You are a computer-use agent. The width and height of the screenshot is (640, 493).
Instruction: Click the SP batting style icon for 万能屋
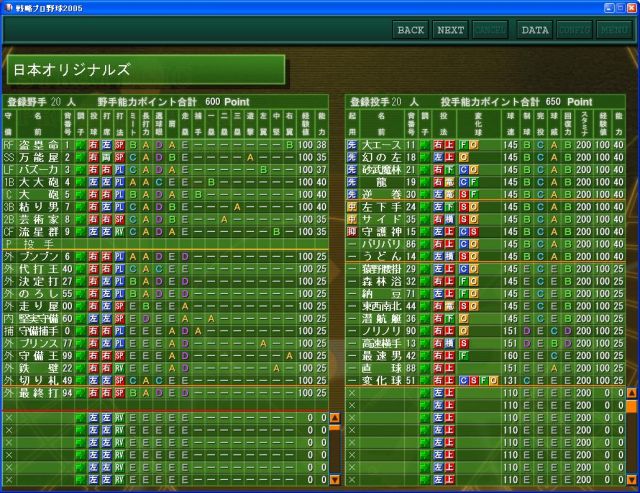point(119,158)
